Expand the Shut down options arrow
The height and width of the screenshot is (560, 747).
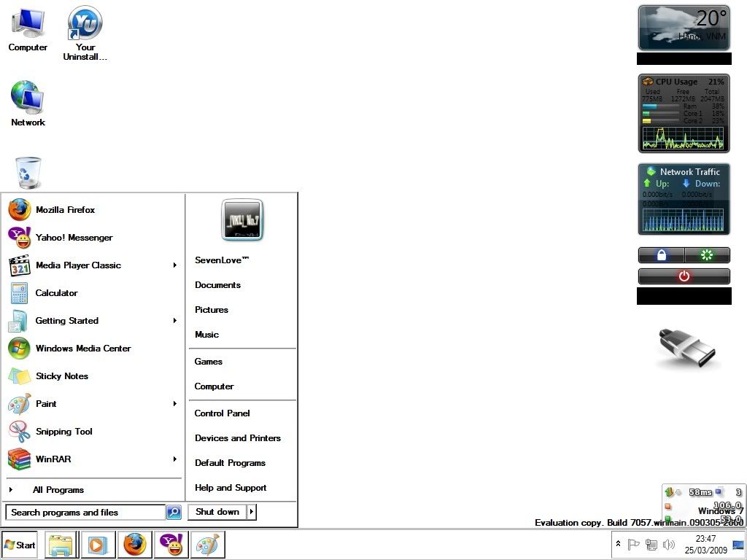coord(252,512)
